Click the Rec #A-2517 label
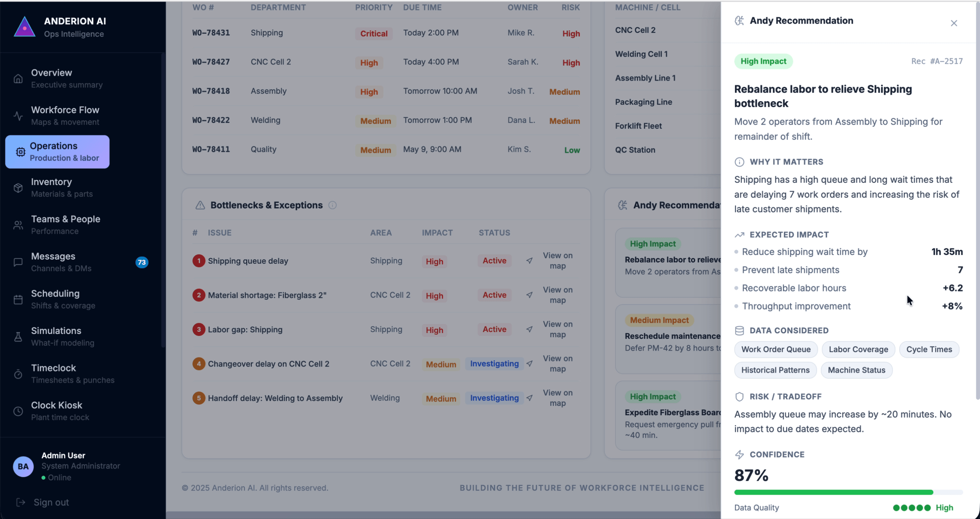This screenshot has width=980, height=519. (x=937, y=61)
